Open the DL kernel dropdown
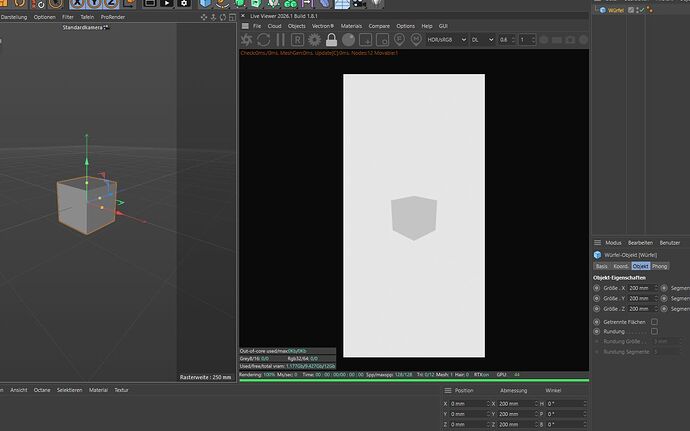 point(482,40)
